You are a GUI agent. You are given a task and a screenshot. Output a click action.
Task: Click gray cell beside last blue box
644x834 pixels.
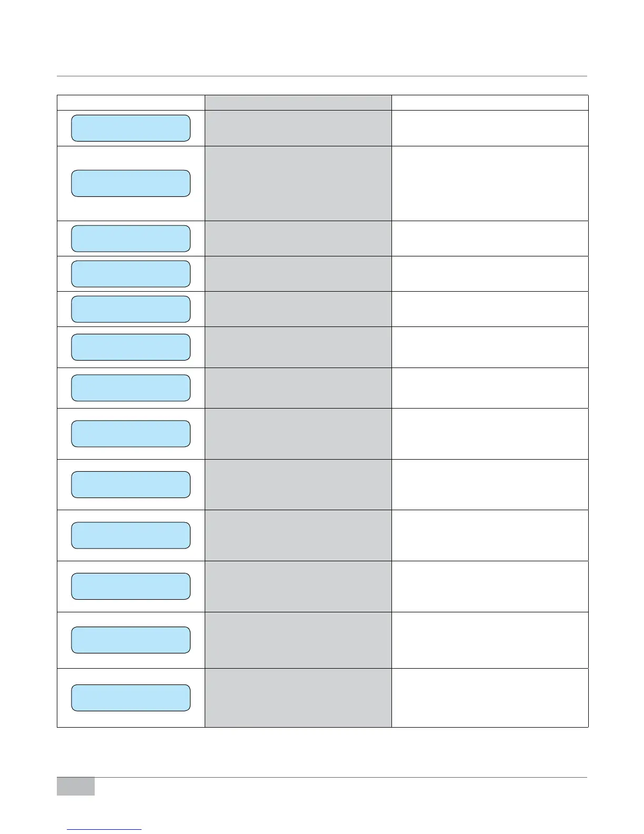click(298, 698)
